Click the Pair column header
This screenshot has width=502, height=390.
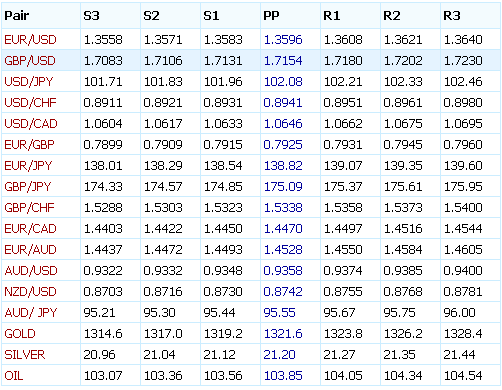click(x=17, y=16)
